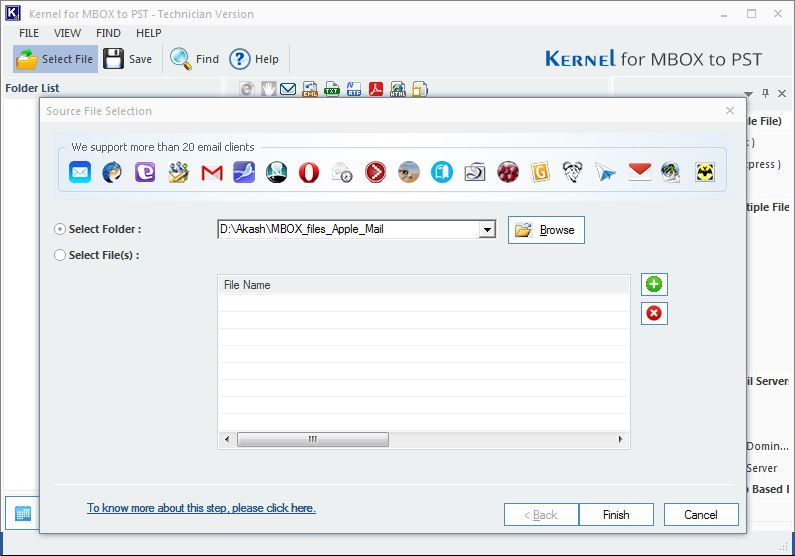Image resolution: width=795 pixels, height=556 pixels.
Task: Click red X remove file button
Action: (654, 313)
